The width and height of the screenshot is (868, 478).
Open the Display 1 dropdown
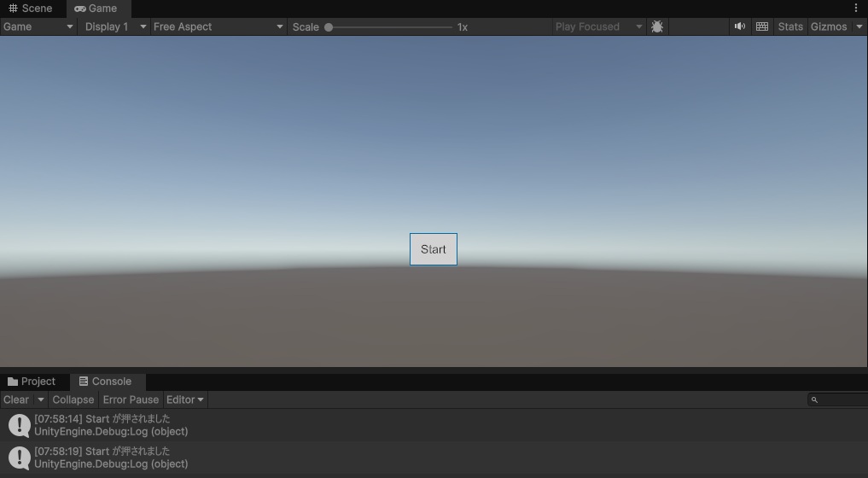click(x=114, y=26)
